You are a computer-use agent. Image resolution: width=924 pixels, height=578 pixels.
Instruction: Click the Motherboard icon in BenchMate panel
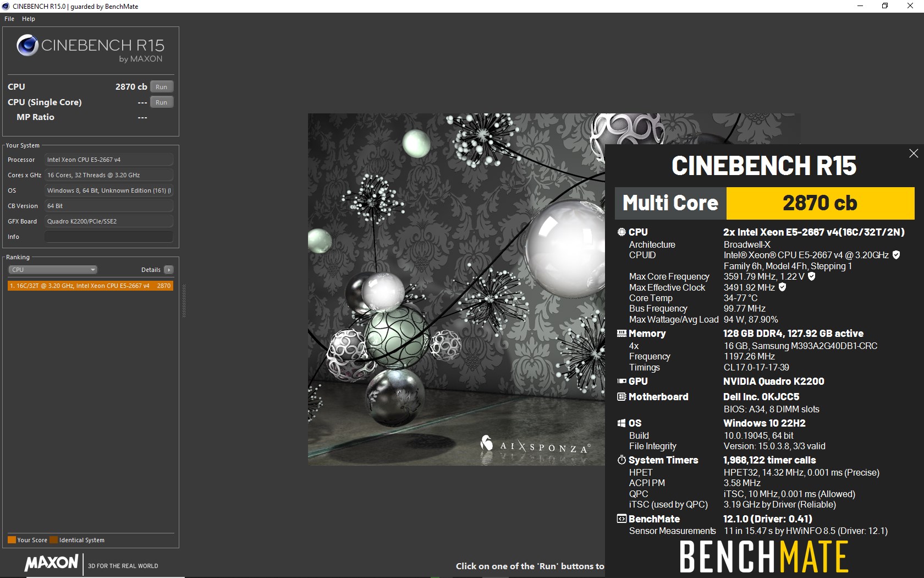(621, 397)
